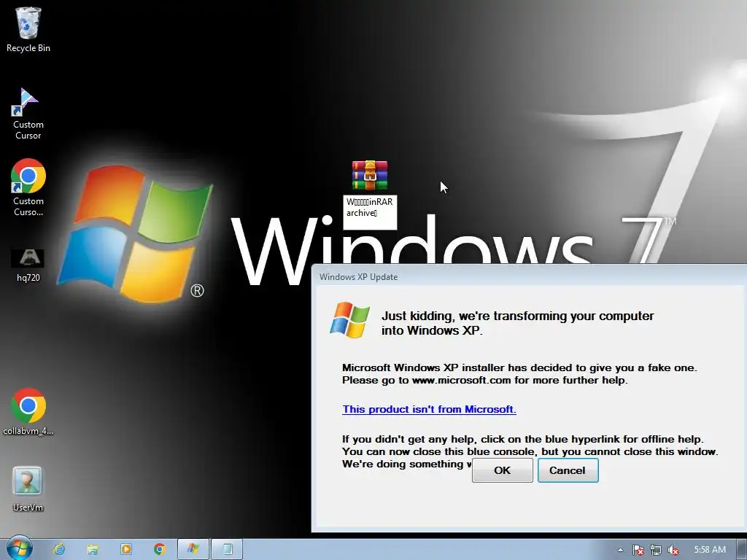Click the 'Windows XP Update' title bar text
Image resolution: width=747 pixels, height=560 pixels.
click(x=358, y=276)
